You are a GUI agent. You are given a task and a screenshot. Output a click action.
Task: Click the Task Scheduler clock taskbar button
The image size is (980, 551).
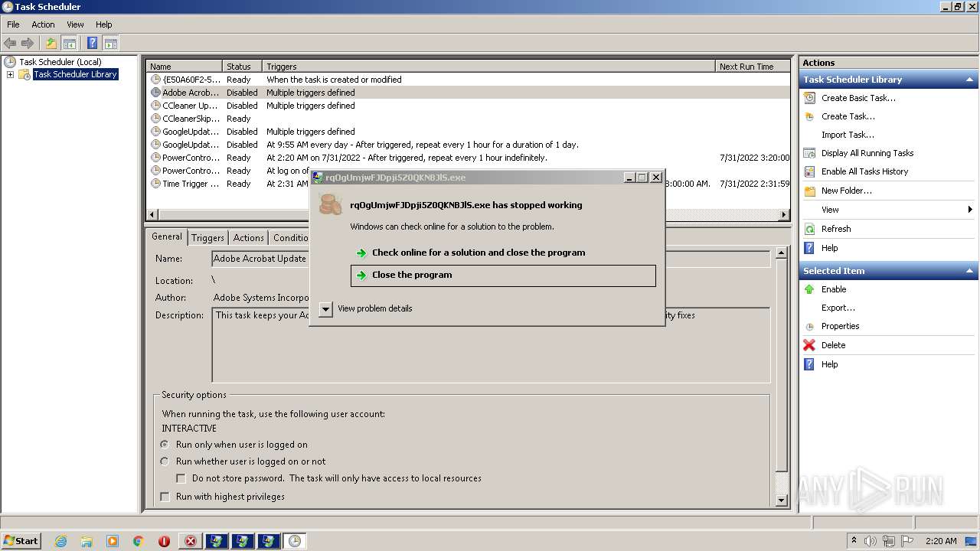[x=295, y=541]
